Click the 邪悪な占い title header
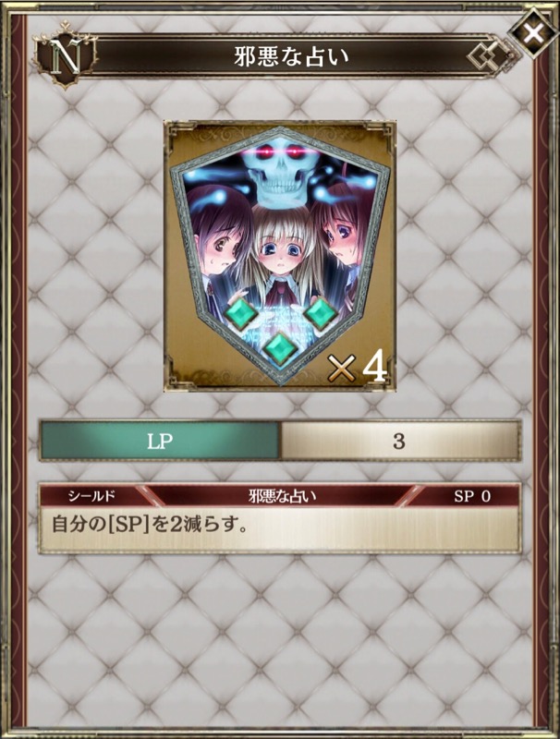This screenshot has width=560, height=739. click(291, 57)
